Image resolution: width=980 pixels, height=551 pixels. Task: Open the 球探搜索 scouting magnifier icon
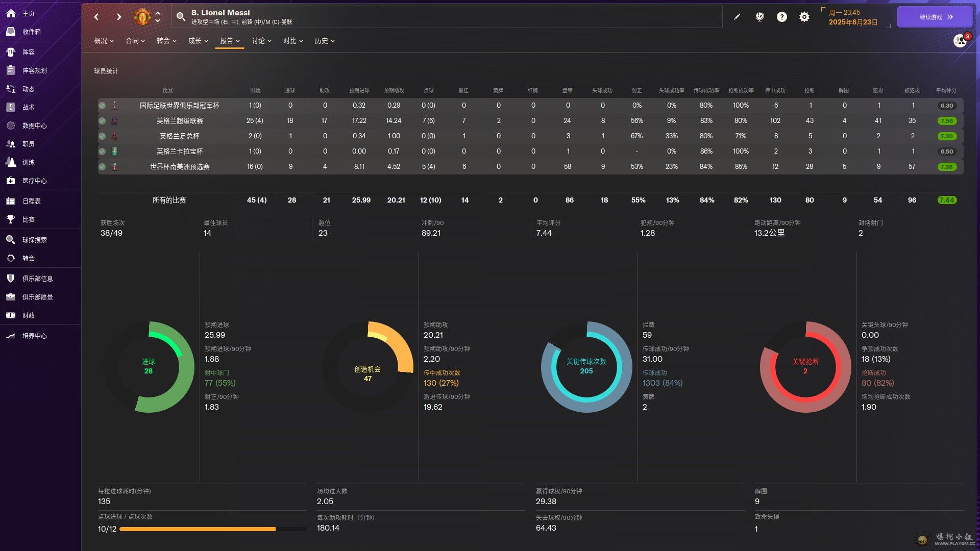pyautogui.click(x=11, y=240)
